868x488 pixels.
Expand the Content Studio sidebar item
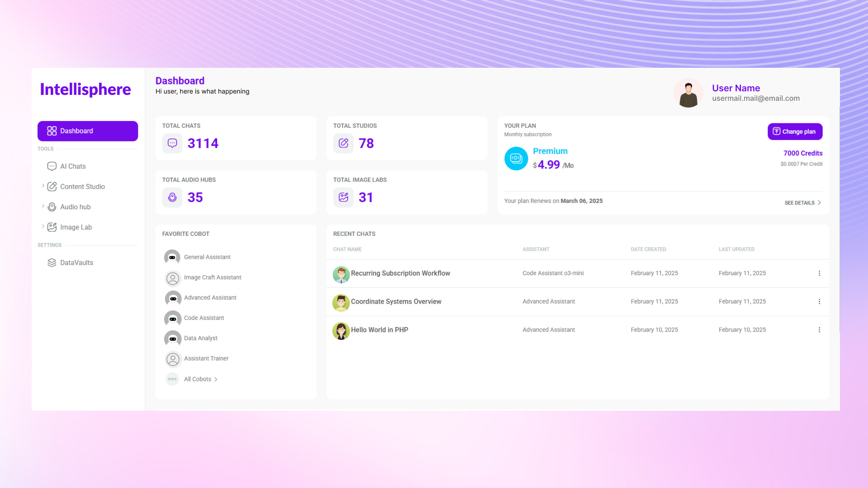(x=43, y=186)
